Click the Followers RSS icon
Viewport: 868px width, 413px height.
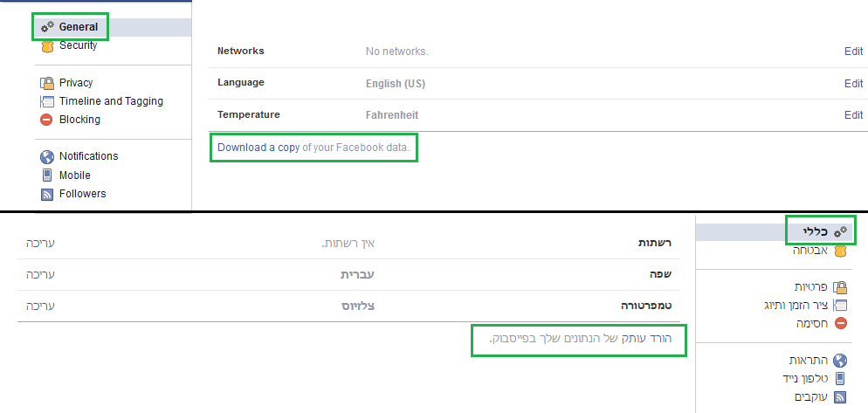coord(47,194)
